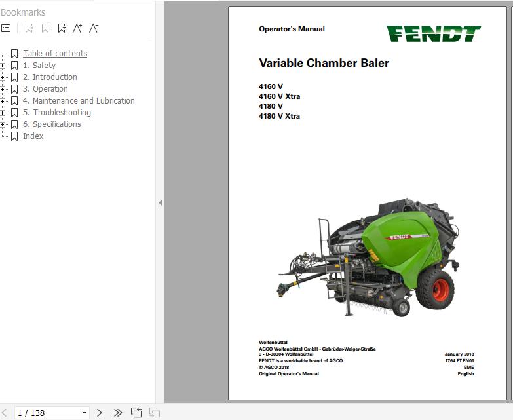Click the 1764.FT.EN01 document number
This screenshot has height=420, width=513.
click(459, 360)
